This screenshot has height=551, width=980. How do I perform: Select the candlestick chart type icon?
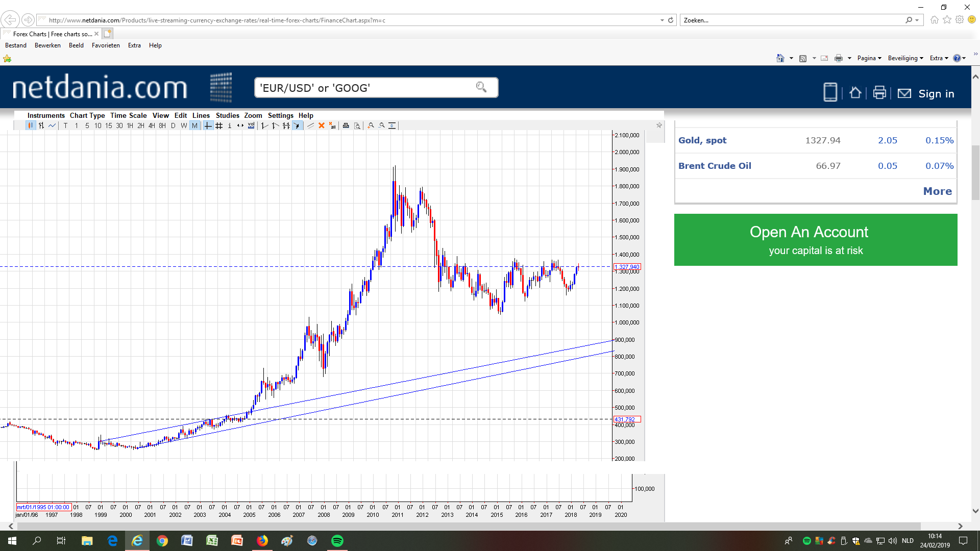(31, 126)
